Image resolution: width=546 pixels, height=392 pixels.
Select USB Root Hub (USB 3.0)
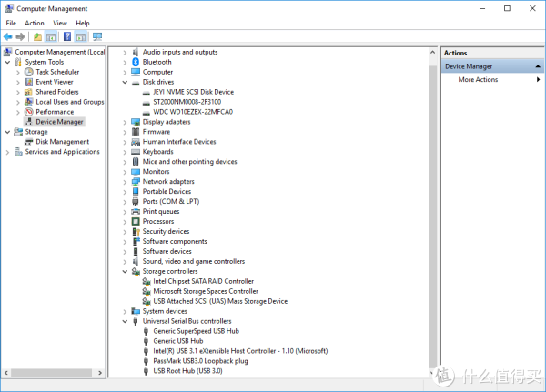pyautogui.click(x=187, y=371)
